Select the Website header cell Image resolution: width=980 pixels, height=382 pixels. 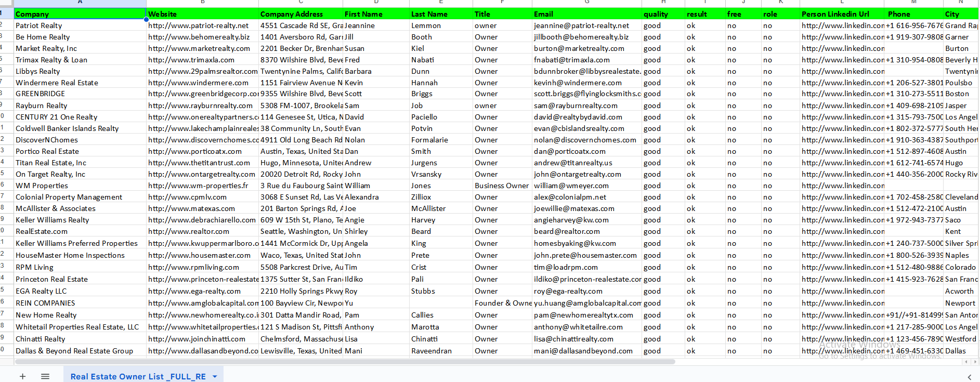tap(202, 14)
